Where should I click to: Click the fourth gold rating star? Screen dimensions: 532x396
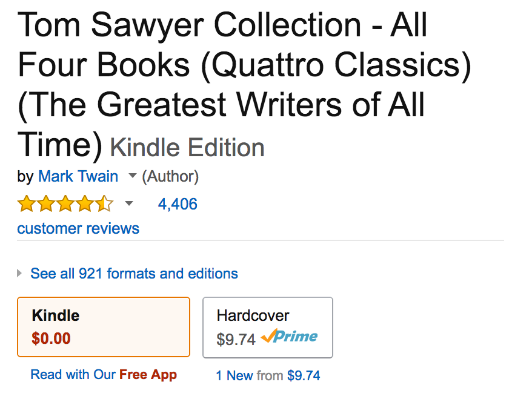click(x=84, y=204)
